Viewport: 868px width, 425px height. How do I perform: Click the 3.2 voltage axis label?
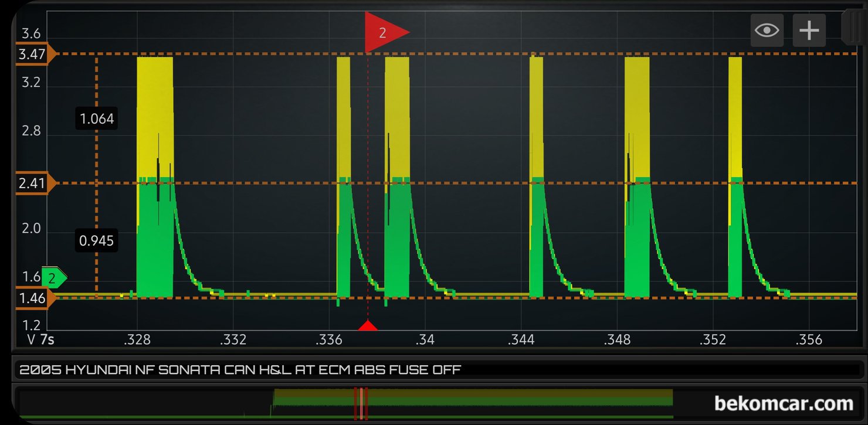(x=30, y=82)
